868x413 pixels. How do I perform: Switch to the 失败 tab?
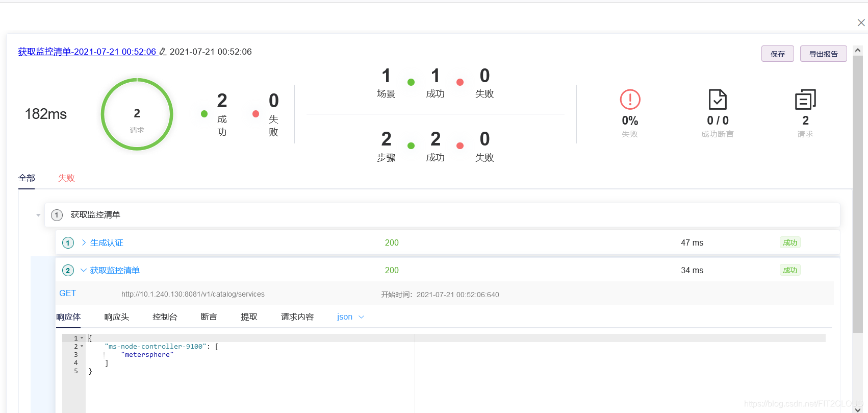coord(66,178)
